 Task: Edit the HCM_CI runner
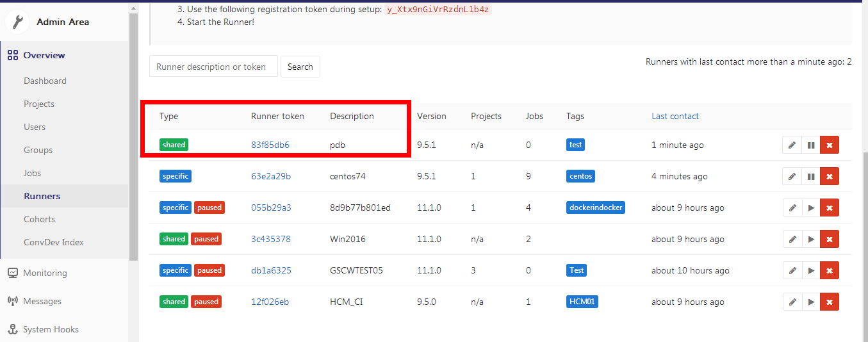pyautogui.click(x=792, y=302)
